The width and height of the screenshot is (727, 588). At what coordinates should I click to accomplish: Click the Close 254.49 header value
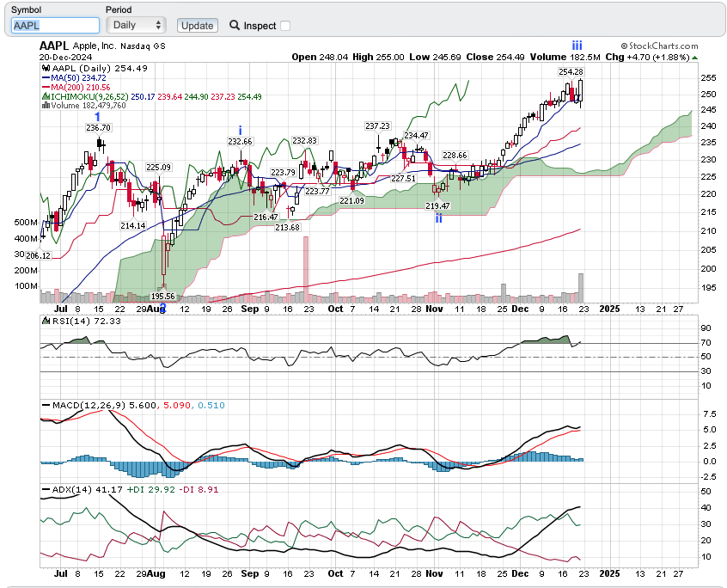tap(495, 57)
